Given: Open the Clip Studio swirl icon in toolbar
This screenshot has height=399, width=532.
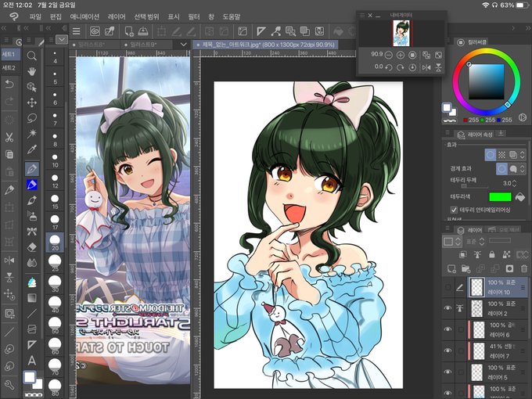Looking at the screenshot, I should (x=95, y=31).
